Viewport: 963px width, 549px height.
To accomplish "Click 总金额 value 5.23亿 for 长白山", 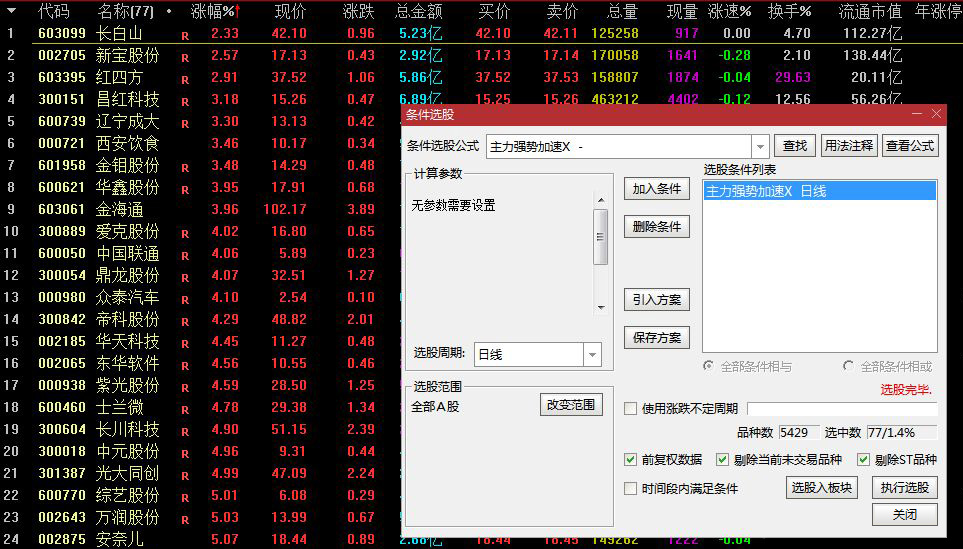I will point(420,33).
